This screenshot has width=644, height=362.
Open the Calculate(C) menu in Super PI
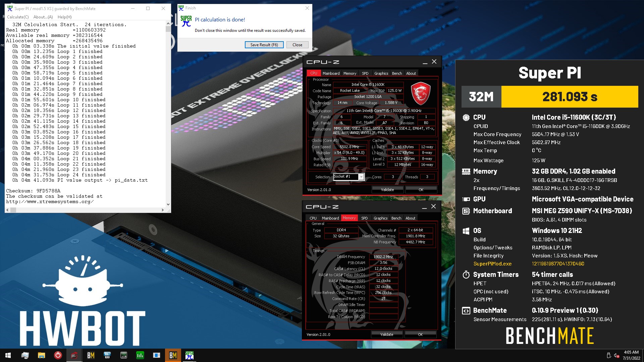click(x=18, y=17)
